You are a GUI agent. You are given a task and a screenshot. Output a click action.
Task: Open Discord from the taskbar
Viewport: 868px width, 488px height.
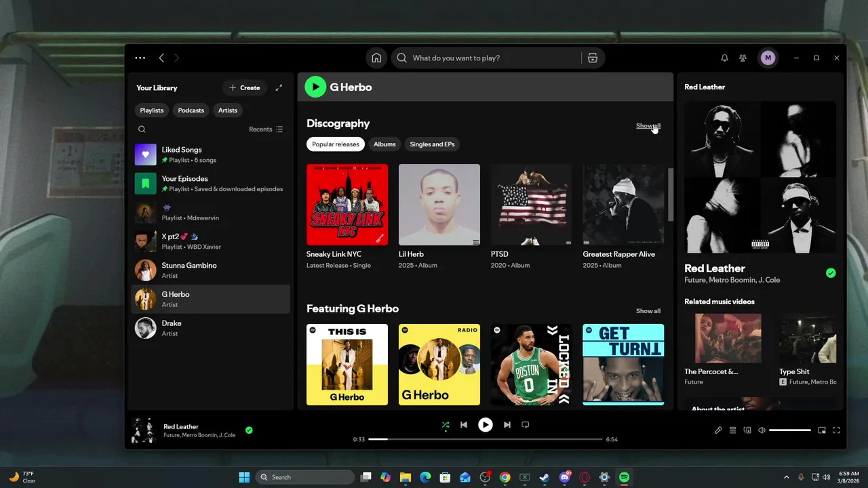pos(565,477)
